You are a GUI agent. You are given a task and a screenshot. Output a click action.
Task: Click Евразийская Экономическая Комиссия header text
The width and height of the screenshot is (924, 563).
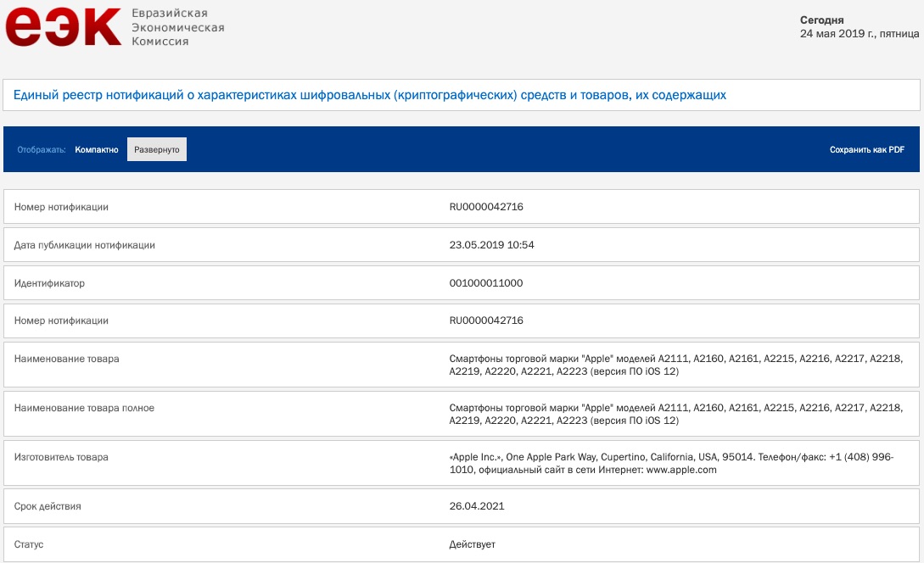tap(177, 27)
